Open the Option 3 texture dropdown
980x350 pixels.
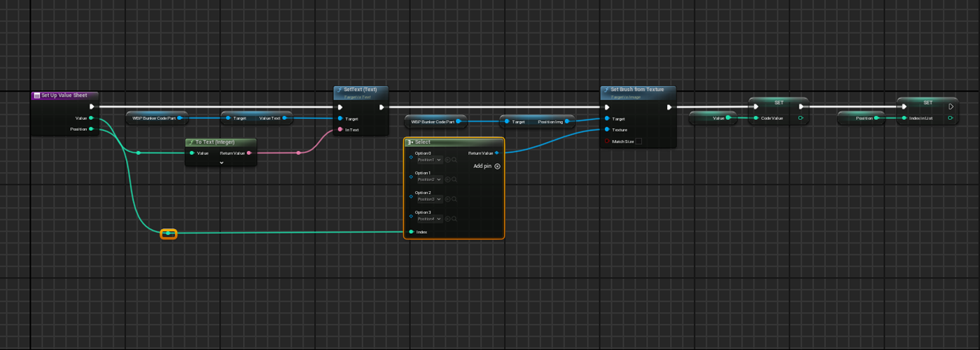pyautogui.click(x=430, y=219)
